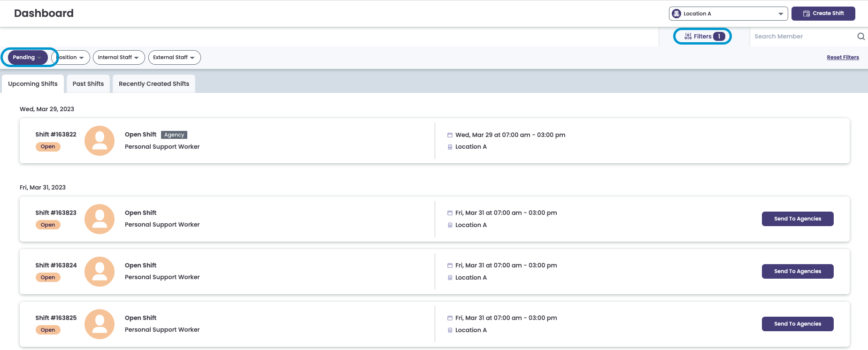Click the calendar icon inside Create Shift button
Image resolution: width=868 pixels, height=350 pixels.
click(x=806, y=13)
